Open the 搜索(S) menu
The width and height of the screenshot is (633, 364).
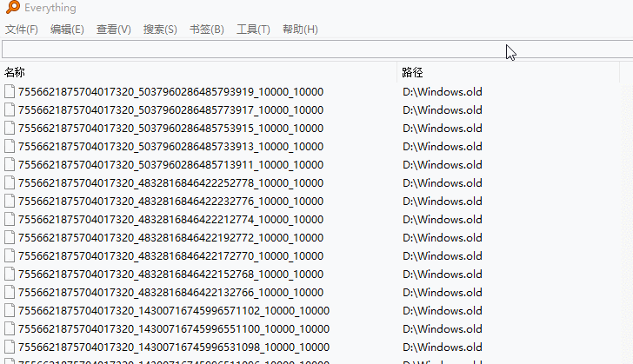[x=160, y=30]
